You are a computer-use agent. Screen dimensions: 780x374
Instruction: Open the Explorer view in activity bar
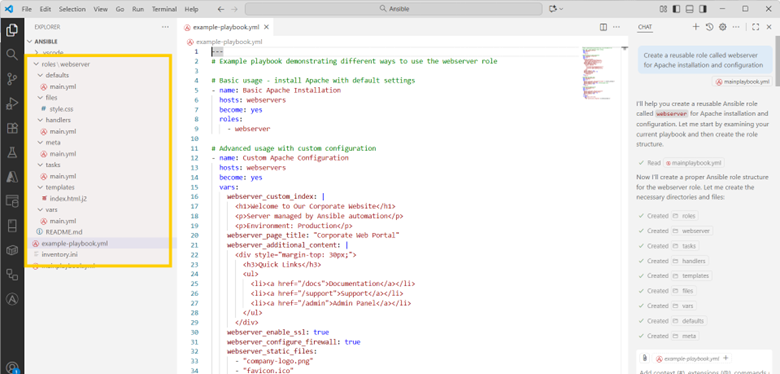click(x=12, y=31)
